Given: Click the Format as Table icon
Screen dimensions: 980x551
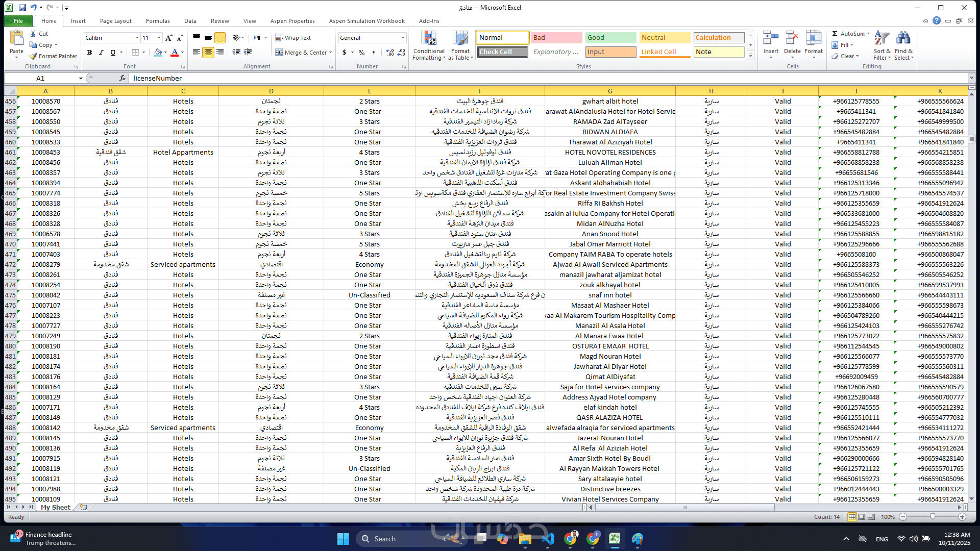Looking at the screenshot, I should (460, 39).
